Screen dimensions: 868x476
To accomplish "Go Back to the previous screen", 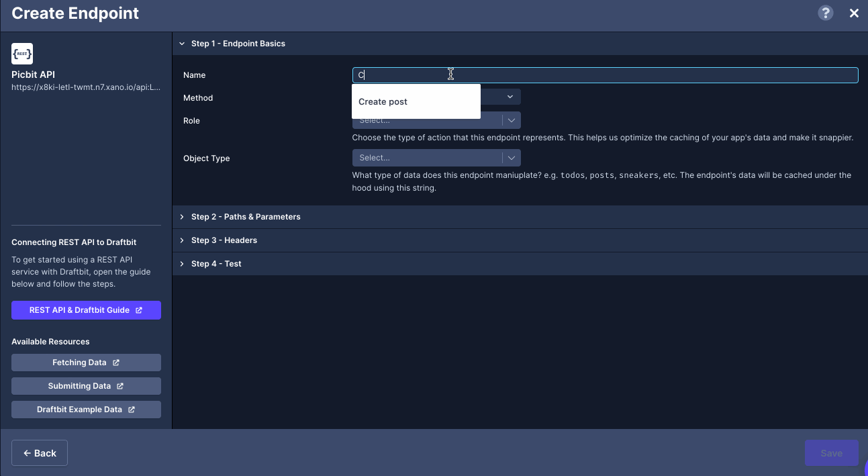I will 40,453.
